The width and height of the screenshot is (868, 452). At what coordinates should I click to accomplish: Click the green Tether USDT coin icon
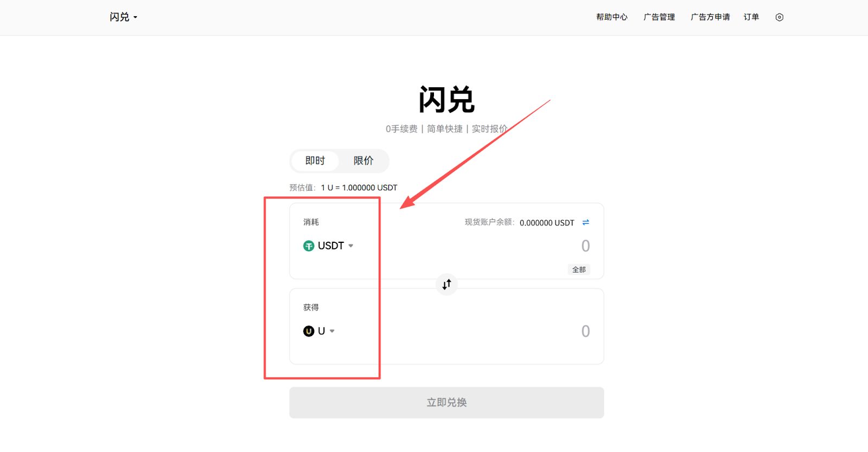[309, 246]
